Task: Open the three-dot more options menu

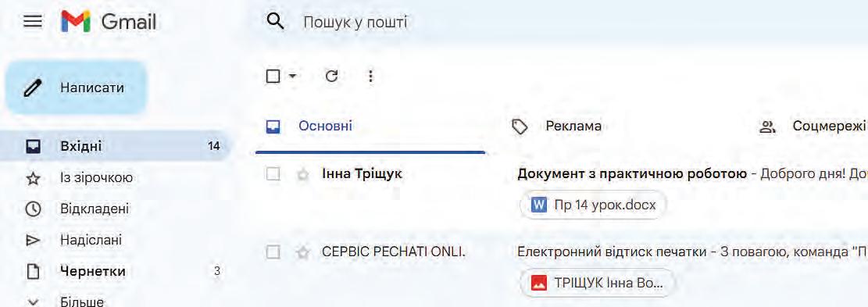Action: point(371,77)
